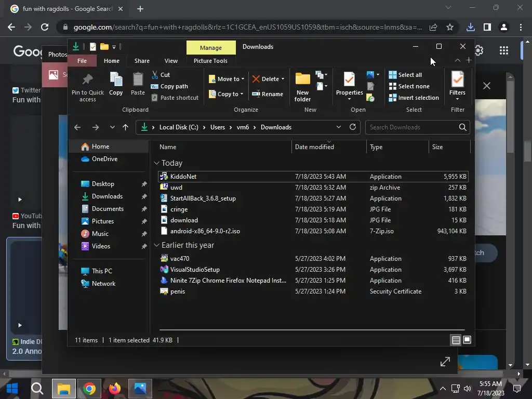532x399 pixels.
Task: Click Invert selection
Action: [x=414, y=98]
